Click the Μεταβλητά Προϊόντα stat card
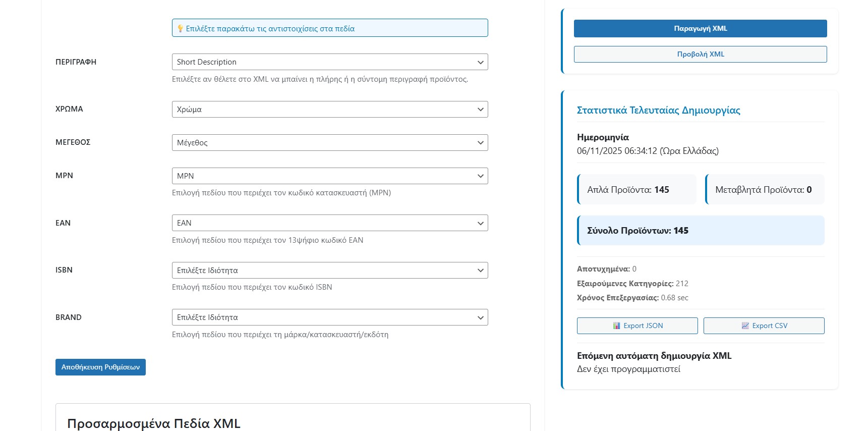The width and height of the screenshot is (868, 431). [x=764, y=190]
